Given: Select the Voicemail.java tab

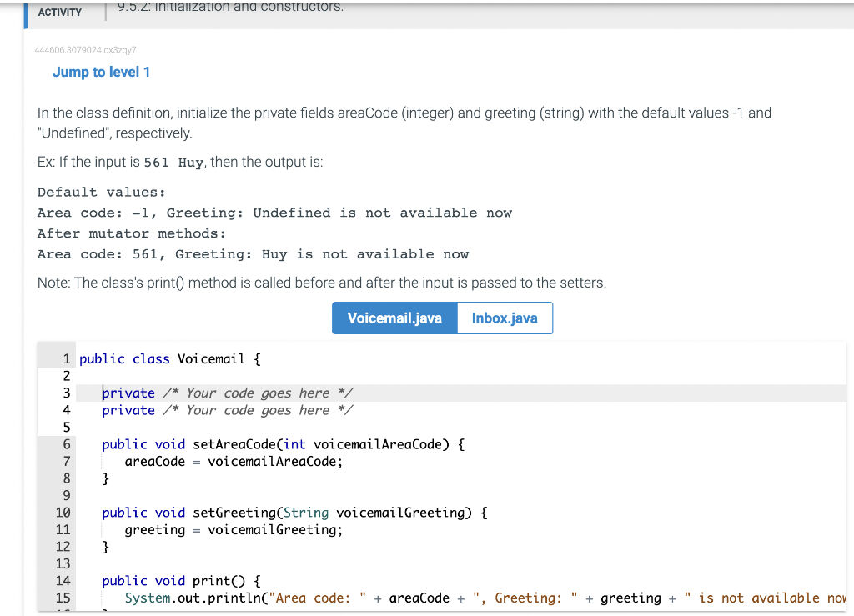Looking at the screenshot, I should (x=394, y=318).
